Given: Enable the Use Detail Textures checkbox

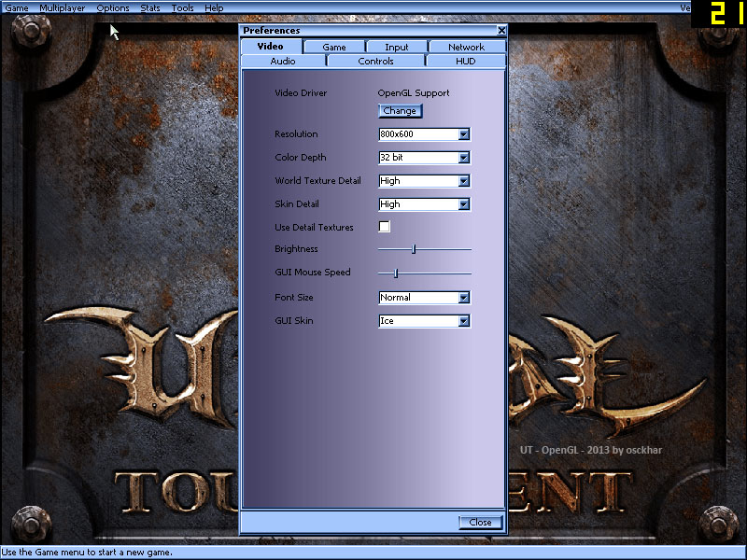Looking at the screenshot, I should coord(384,227).
